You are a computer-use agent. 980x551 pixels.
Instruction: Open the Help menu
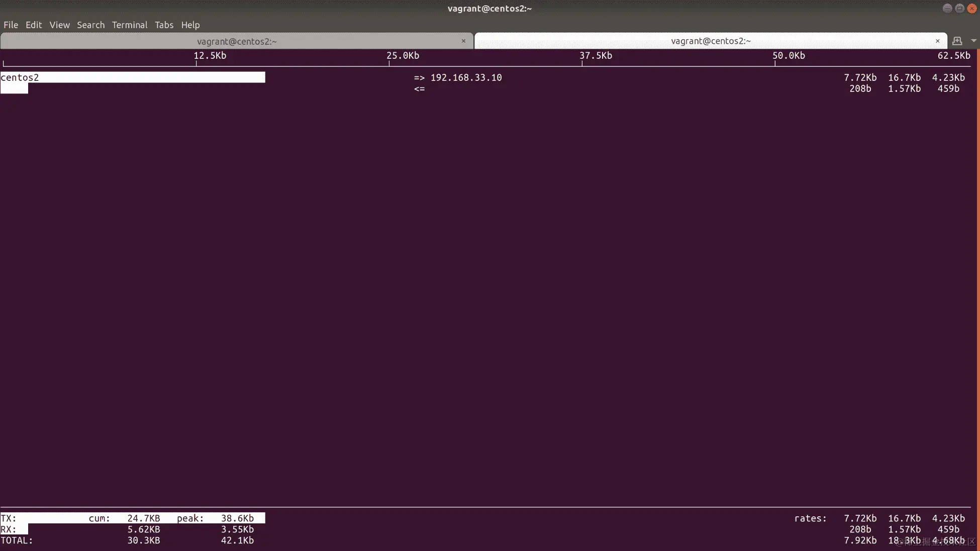190,25
